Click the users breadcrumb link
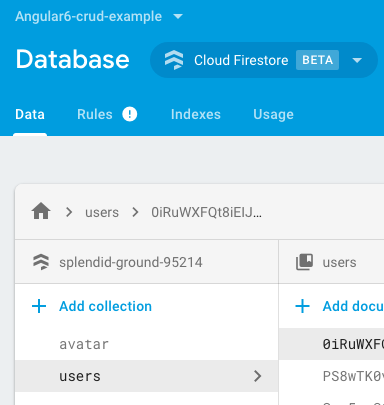The height and width of the screenshot is (405, 384). tap(102, 212)
